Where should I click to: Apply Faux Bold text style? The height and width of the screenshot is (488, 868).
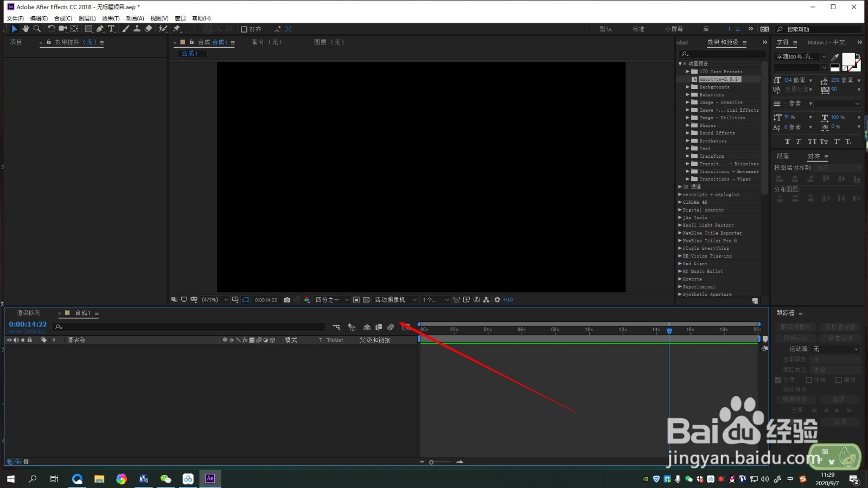point(788,142)
